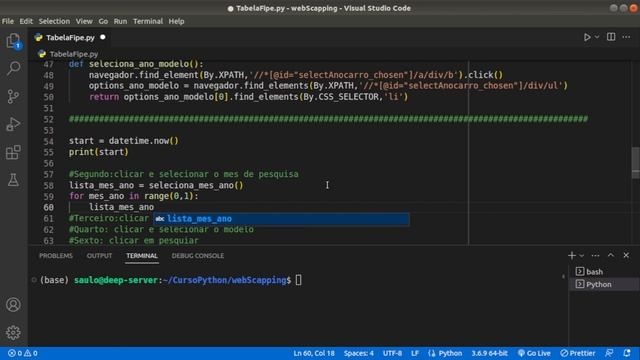Click the Go Live status button

pos(534,353)
